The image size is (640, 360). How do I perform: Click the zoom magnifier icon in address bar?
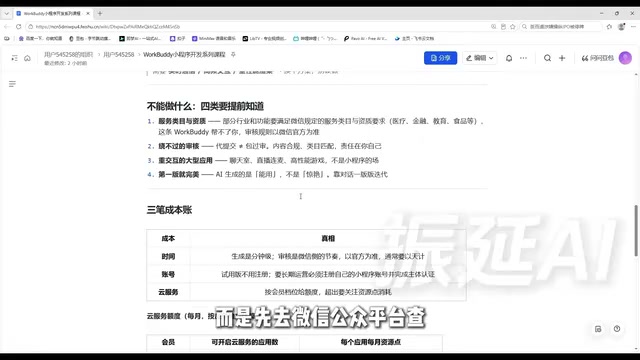pos(493,27)
